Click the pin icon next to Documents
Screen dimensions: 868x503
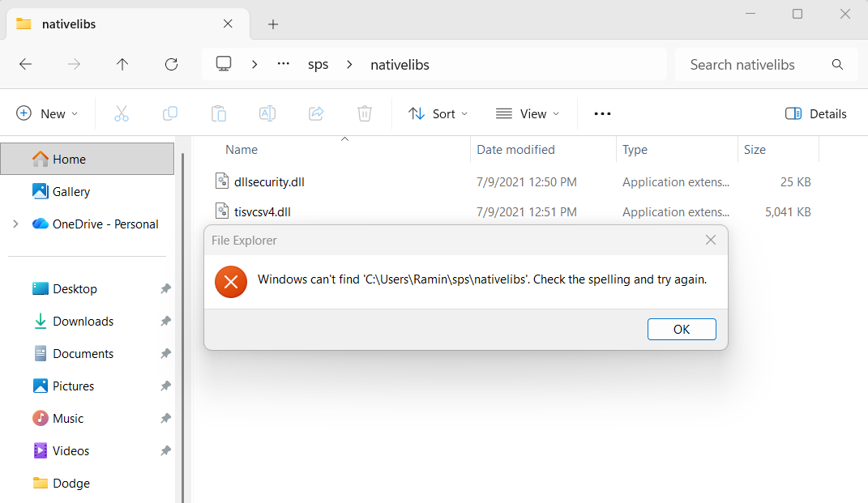pyautogui.click(x=165, y=354)
